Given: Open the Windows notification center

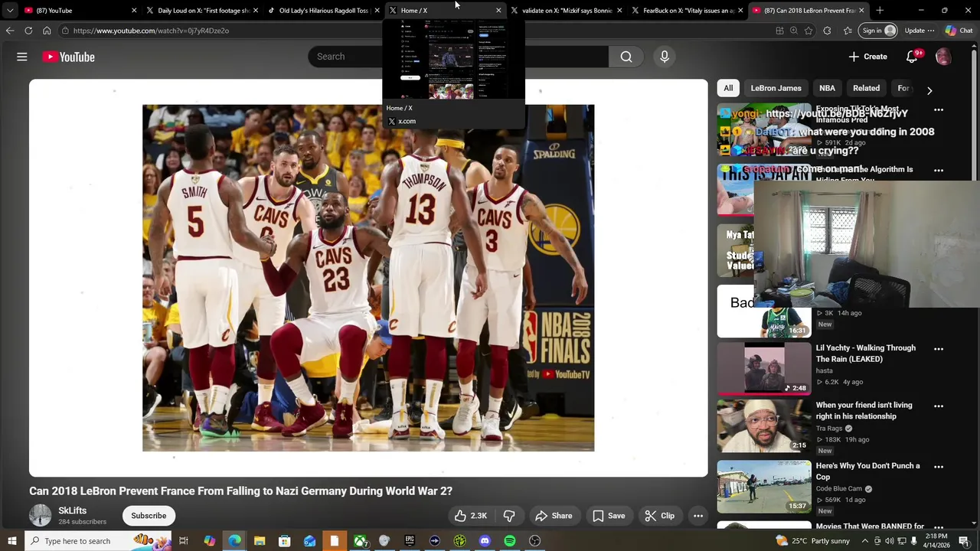Looking at the screenshot, I should tap(964, 541).
